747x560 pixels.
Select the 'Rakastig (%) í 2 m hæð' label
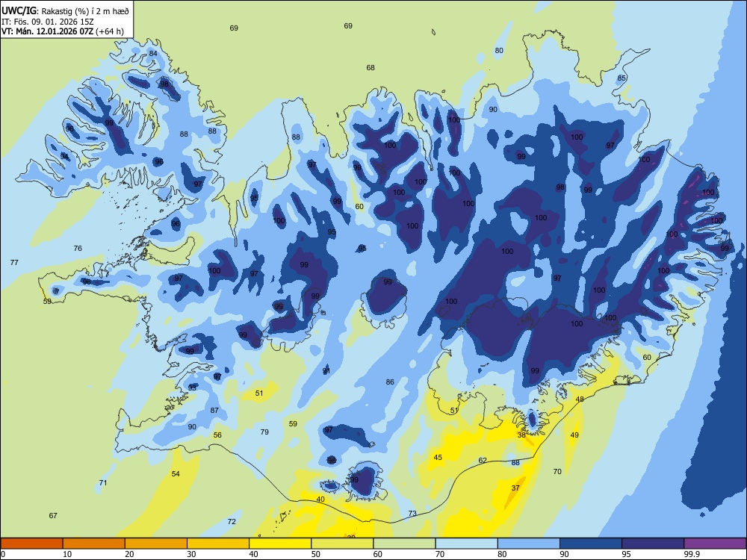coord(85,10)
